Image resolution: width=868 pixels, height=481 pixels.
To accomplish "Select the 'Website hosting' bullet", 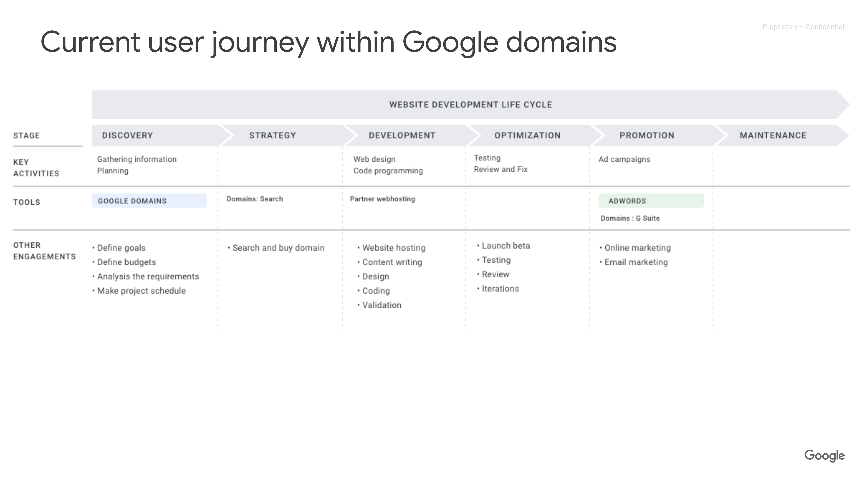I will [x=392, y=248].
